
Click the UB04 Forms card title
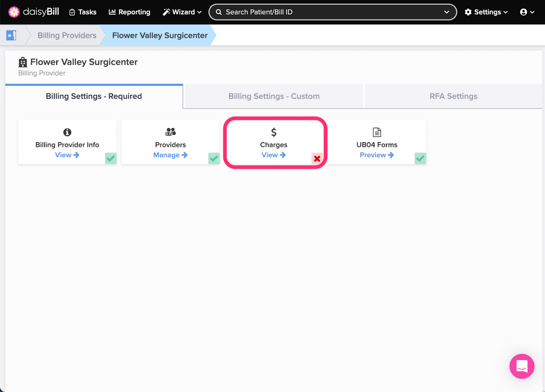[x=377, y=145]
